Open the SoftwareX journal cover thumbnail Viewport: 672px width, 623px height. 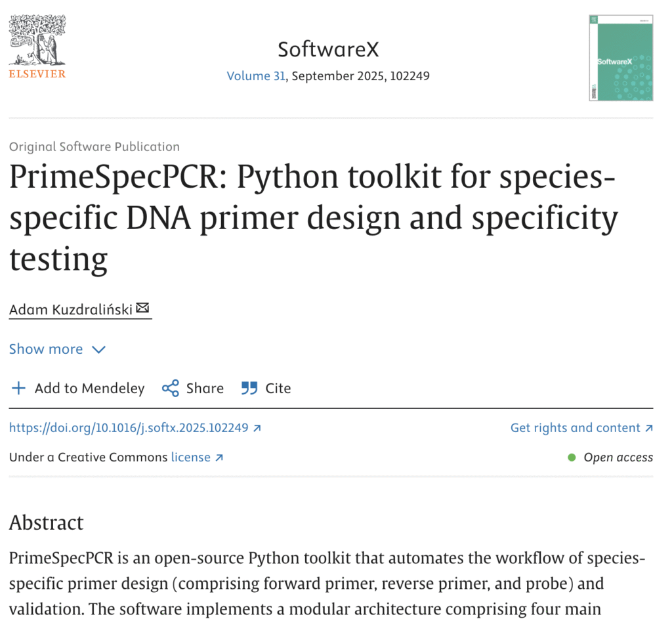pyautogui.click(x=620, y=58)
